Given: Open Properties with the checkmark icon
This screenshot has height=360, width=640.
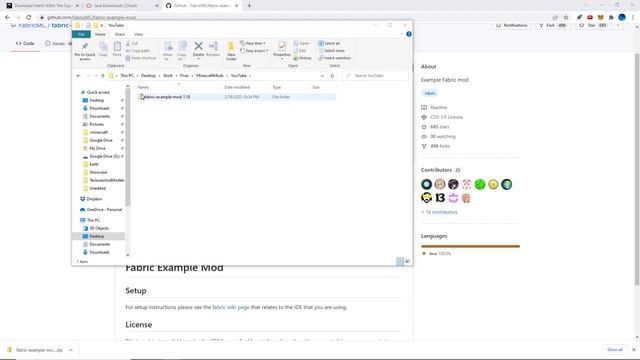Looking at the screenshot, I should (x=282, y=47).
